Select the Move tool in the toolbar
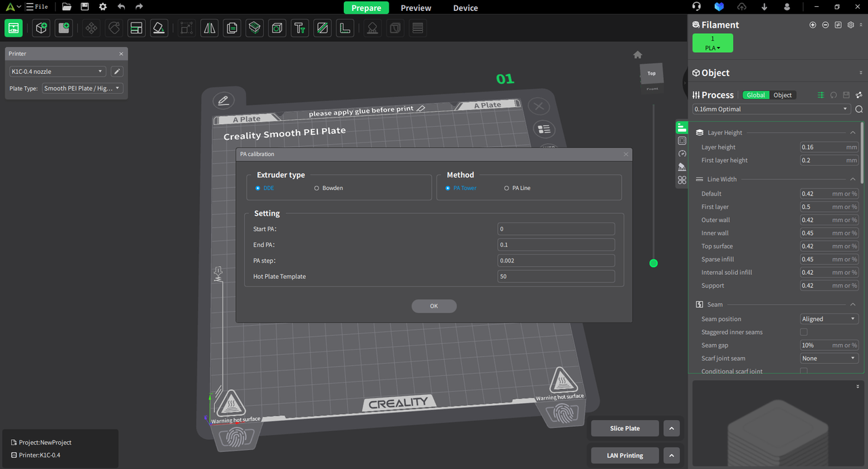The image size is (868, 469). click(x=91, y=28)
